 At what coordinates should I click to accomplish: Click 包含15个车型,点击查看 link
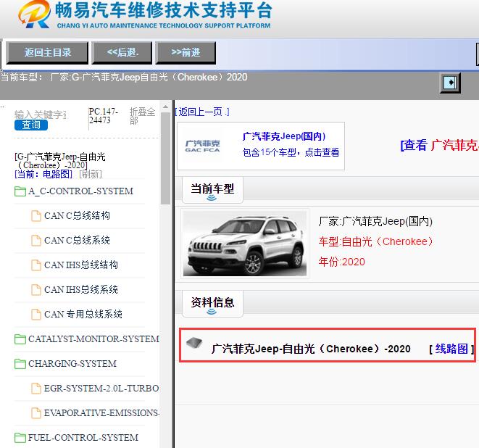point(291,152)
